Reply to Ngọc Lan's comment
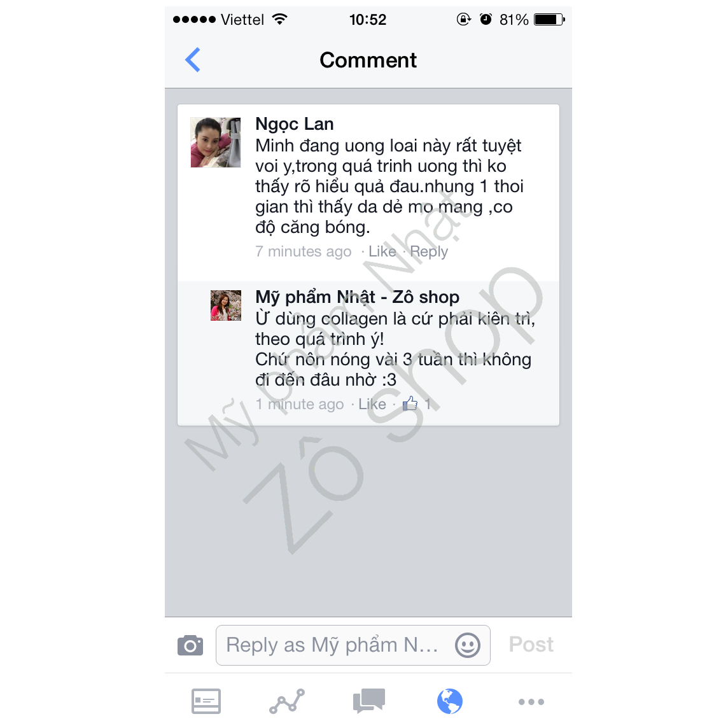Viewport: 728px width, 728px height. [428, 251]
